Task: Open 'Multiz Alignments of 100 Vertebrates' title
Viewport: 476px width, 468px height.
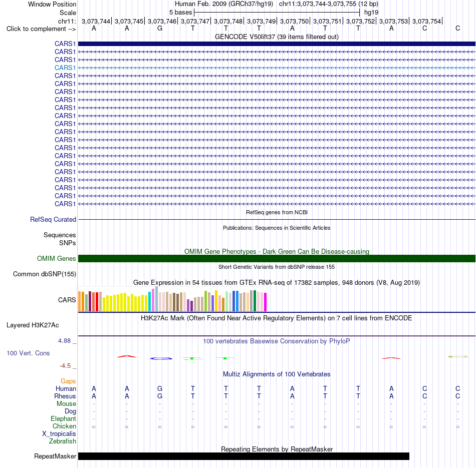Action: (x=277, y=374)
